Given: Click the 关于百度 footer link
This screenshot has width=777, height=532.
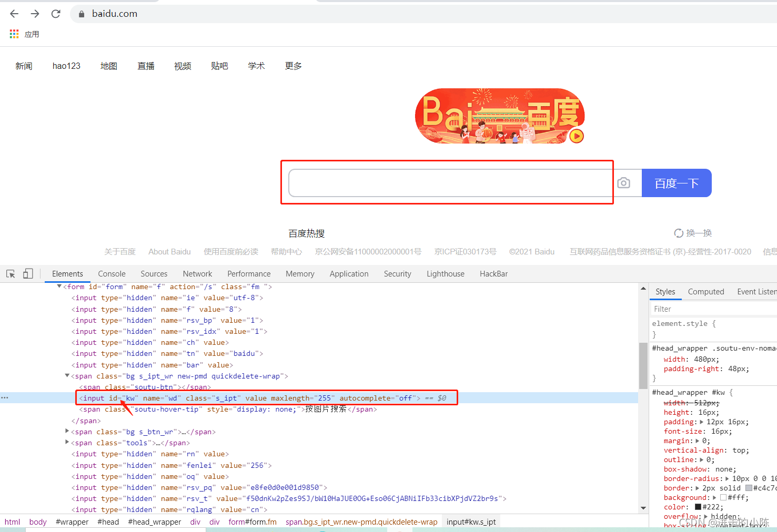Looking at the screenshot, I should (120, 252).
